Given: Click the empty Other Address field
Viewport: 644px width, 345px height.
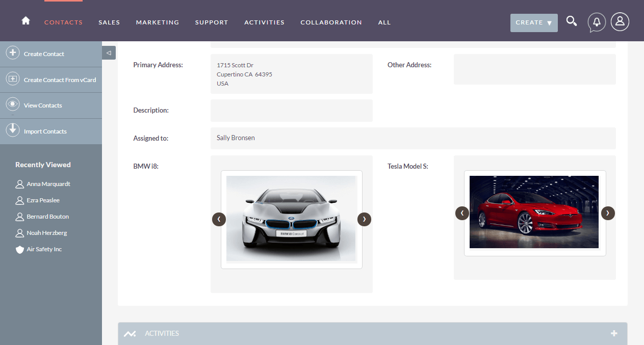Looking at the screenshot, I should coord(535,69).
